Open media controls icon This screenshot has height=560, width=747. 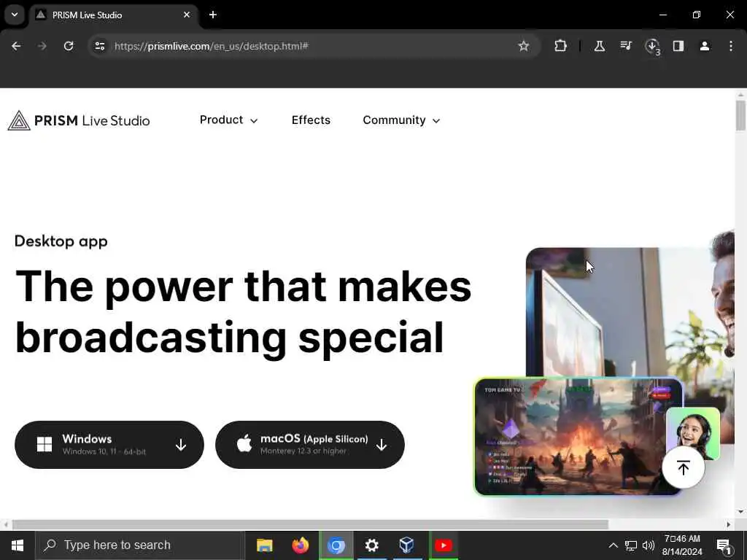click(625, 46)
